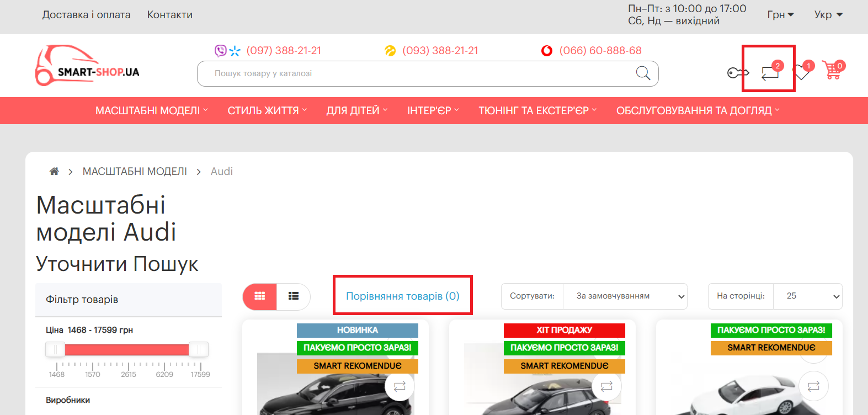Screen dimensions: 868x415
Task: Open the Укр language dropdown
Action: click(x=828, y=15)
